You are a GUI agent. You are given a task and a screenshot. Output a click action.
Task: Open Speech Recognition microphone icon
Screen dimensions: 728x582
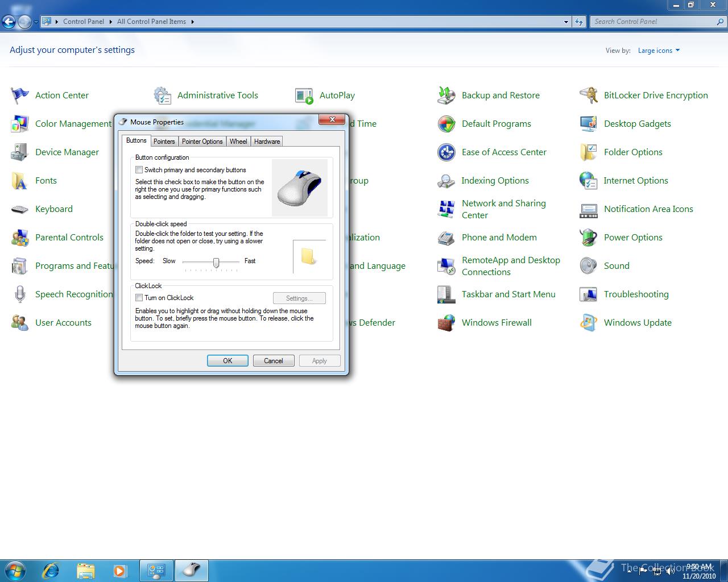(x=20, y=294)
